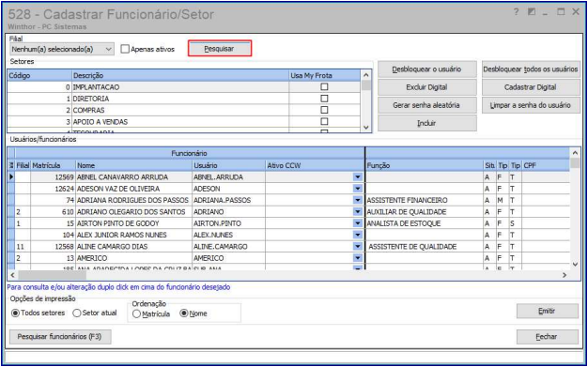
Task: Open Ativo CCW dropdown for ADRIANO OLEGARIO DOS SANTOS
Action: (x=357, y=212)
